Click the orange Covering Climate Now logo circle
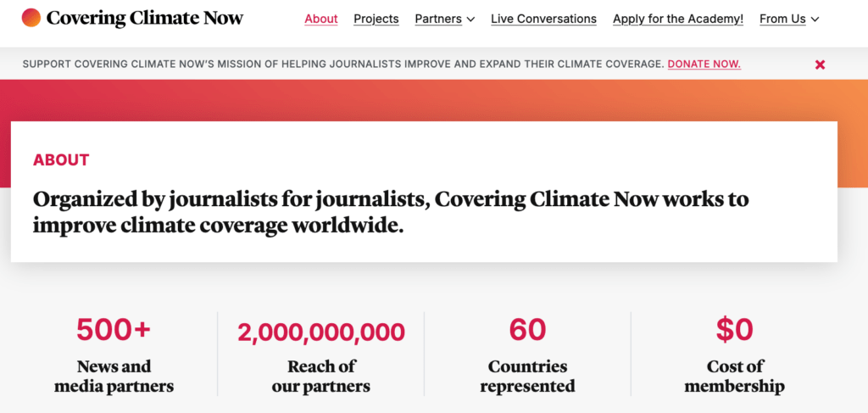The width and height of the screenshot is (868, 413). click(31, 18)
